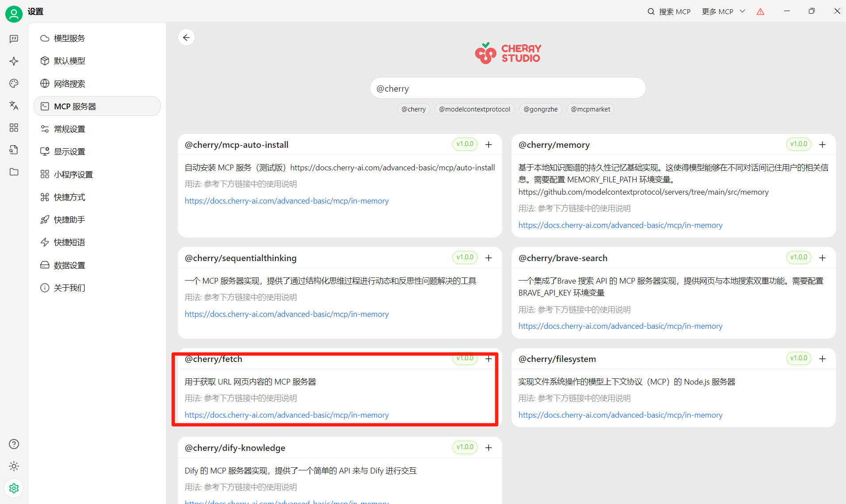This screenshot has width=846, height=504.
Task: Click the Cherry Studio logo
Action: point(508,53)
